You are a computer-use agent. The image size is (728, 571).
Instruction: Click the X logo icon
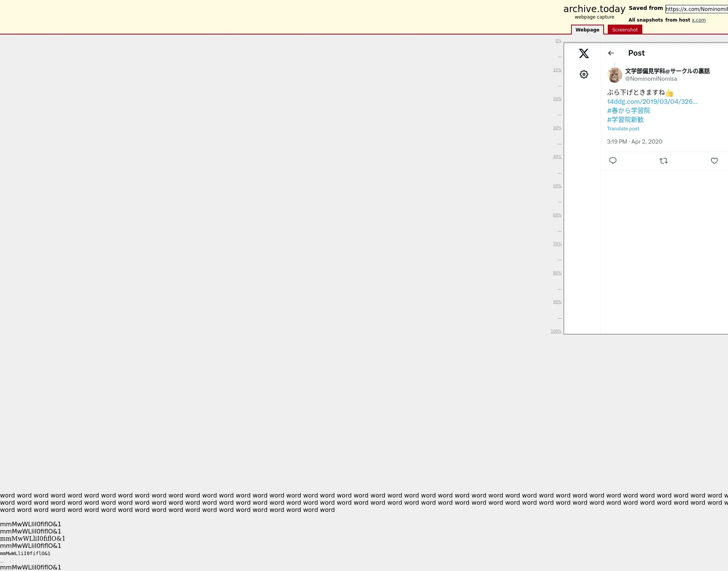[584, 53]
